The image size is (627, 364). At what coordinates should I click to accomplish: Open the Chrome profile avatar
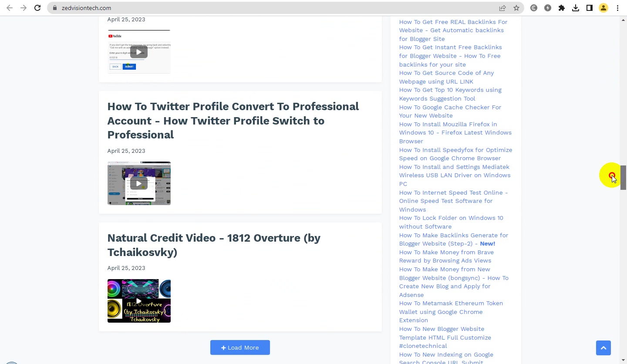click(x=603, y=8)
